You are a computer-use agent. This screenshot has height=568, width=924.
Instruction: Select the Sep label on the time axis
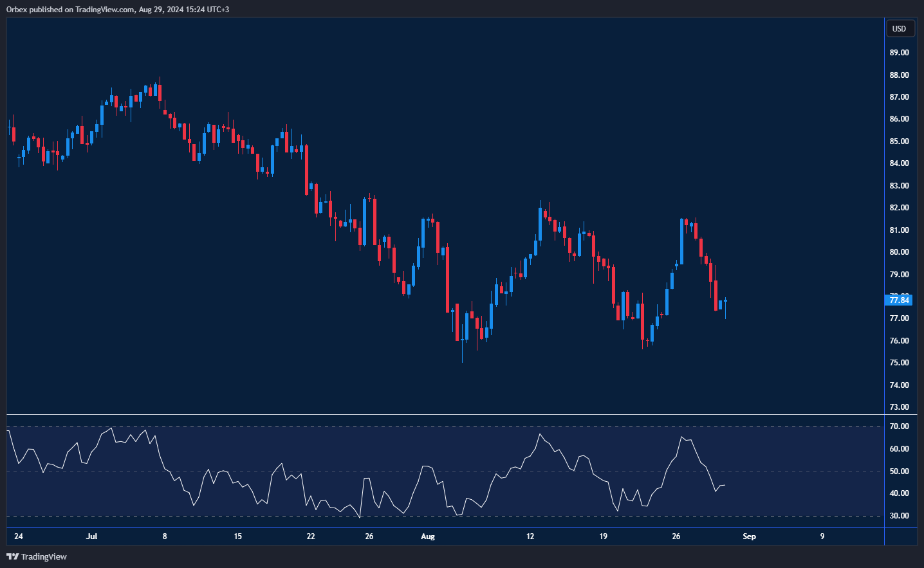pyautogui.click(x=749, y=536)
